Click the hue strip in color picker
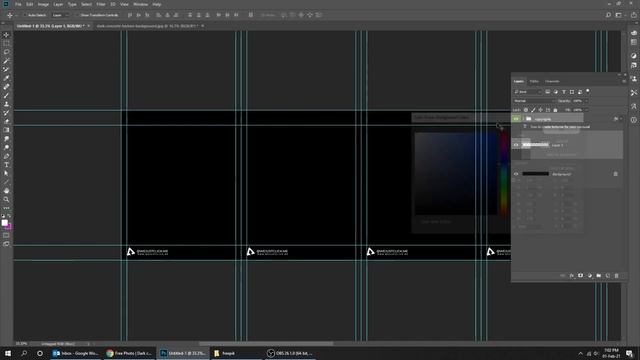This screenshot has height=360, width=640. pos(504,174)
